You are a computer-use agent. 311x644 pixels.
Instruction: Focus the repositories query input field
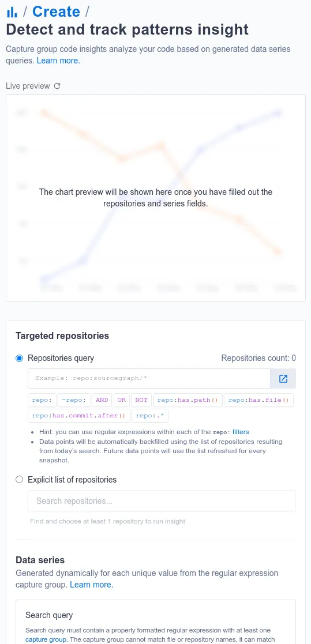point(149,379)
